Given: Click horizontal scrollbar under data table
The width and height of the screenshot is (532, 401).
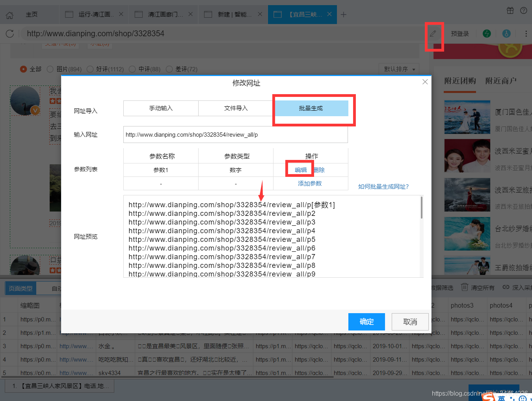Looking at the screenshot, I should (x=167, y=377).
